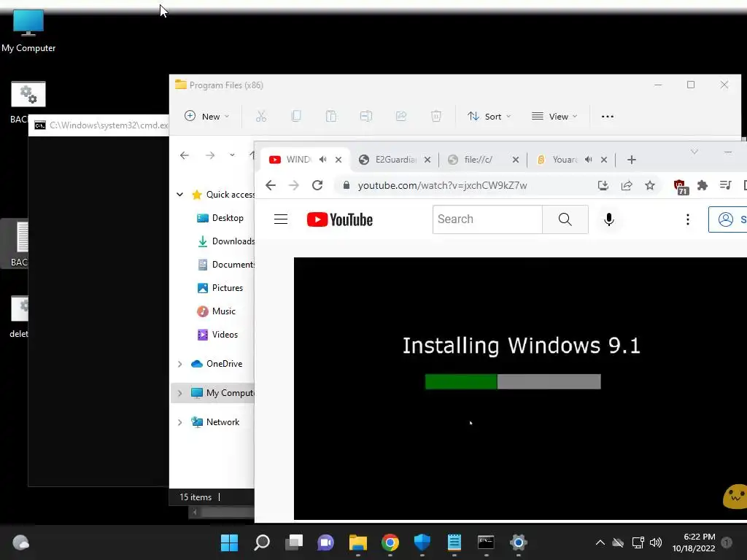Click the browser forward arrow
Screen dimensions: 747x560
(294, 185)
